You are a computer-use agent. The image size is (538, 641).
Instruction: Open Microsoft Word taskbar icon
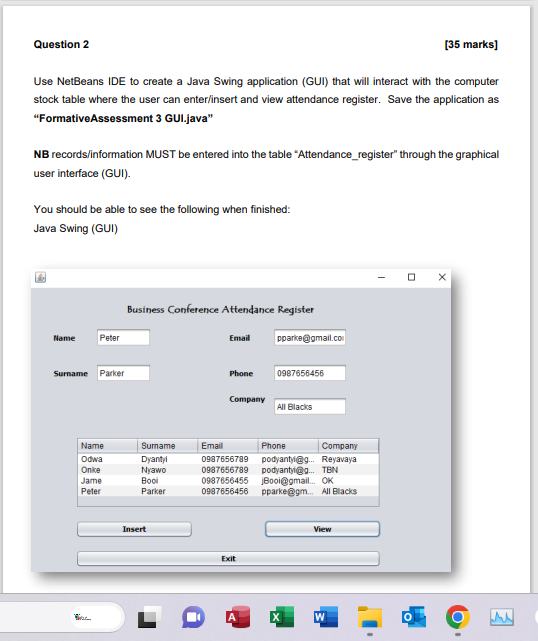(x=326, y=616)
